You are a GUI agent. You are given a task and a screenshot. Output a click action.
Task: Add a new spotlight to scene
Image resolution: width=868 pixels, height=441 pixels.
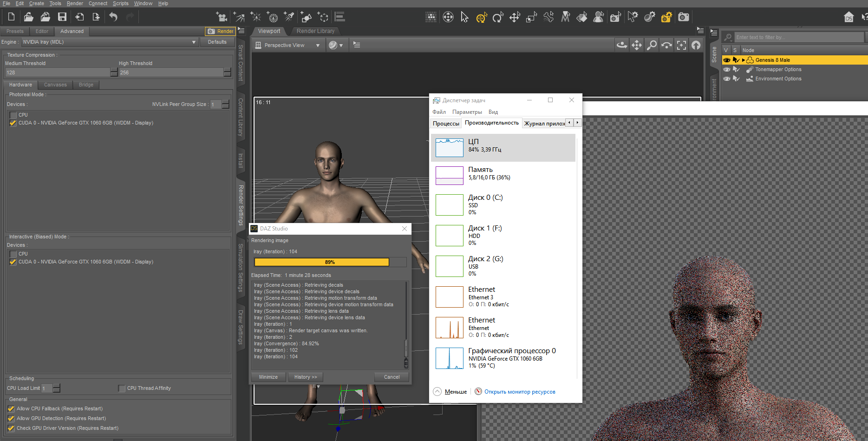pos(289,17)
